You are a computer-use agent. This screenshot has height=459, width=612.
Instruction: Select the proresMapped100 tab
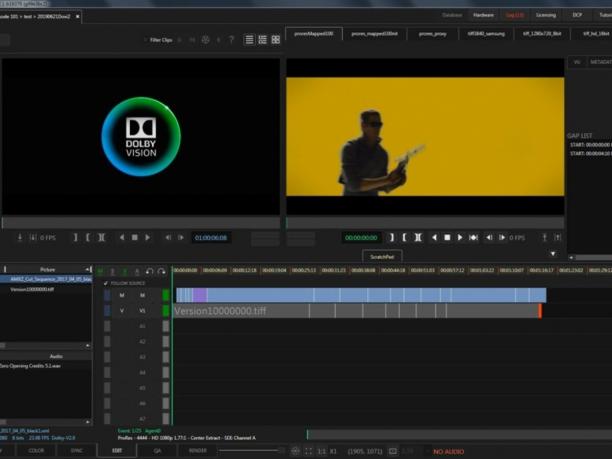pos(314,34)
